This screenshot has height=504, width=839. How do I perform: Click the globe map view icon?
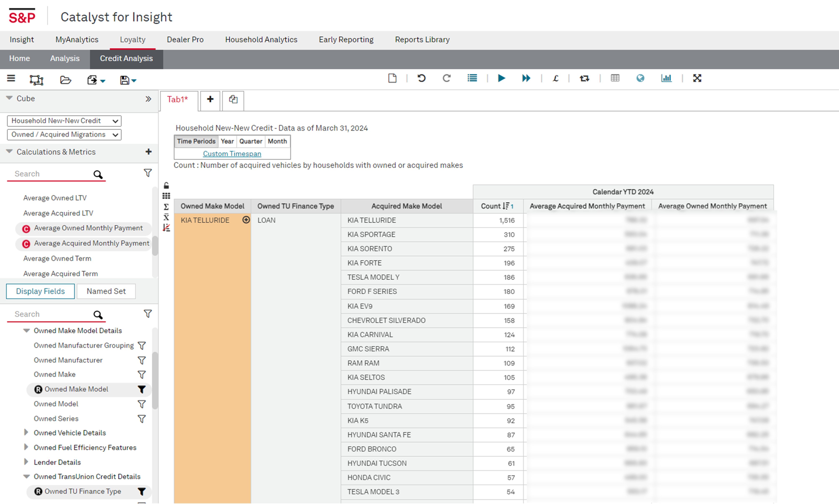click(640, 78)
